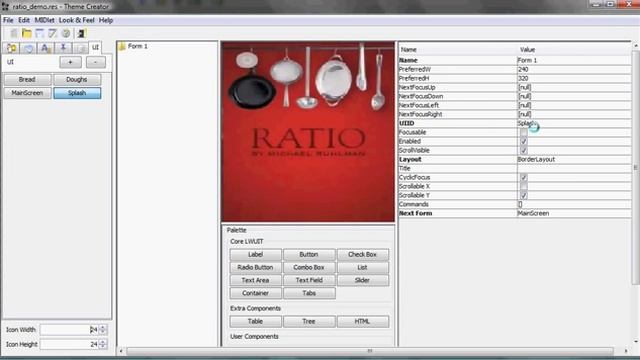Add an HTML component from Extra Components
640x360 pixels.
click(x=362, y=322)
